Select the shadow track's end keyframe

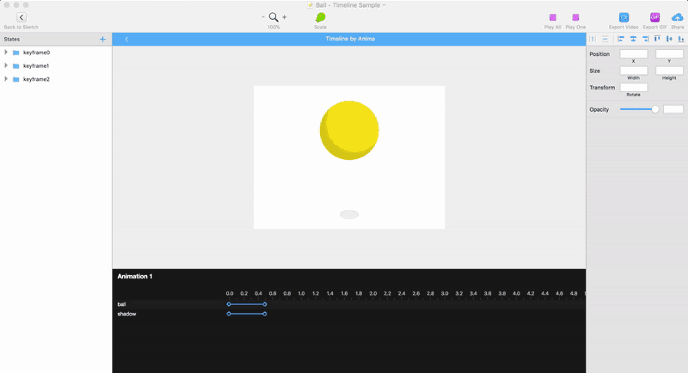point(265,314)
